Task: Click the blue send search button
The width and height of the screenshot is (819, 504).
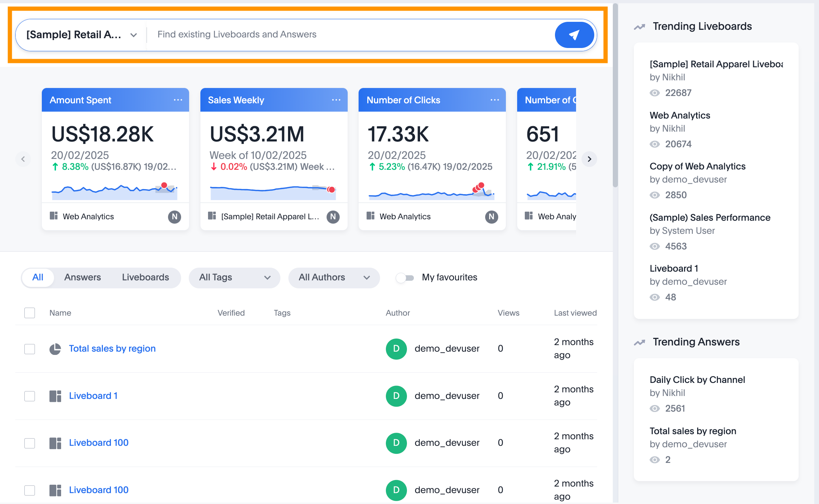Action: (x=574, y=35)
